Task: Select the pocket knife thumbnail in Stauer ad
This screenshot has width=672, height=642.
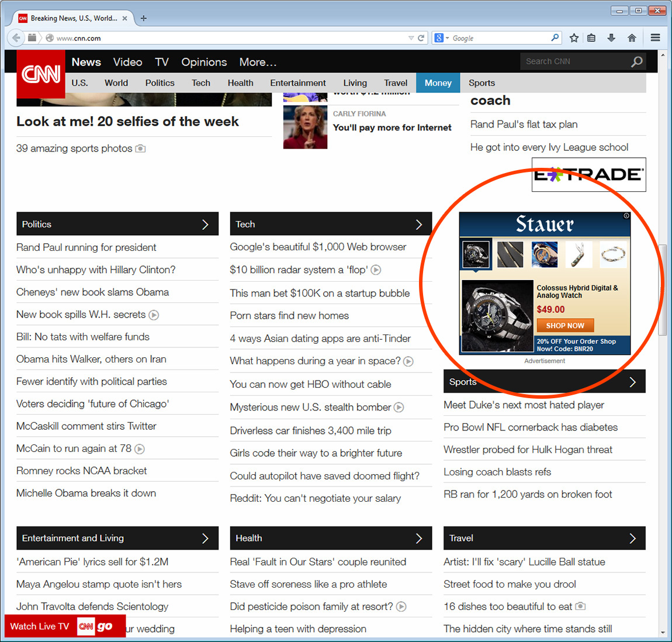Action: click(579, 254)
